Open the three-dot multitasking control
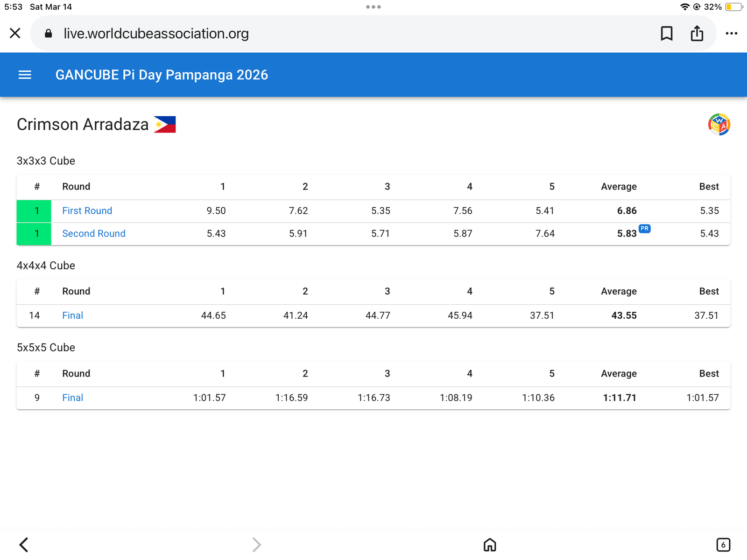The height and width of the screenshot is (560, 747). 373,7
